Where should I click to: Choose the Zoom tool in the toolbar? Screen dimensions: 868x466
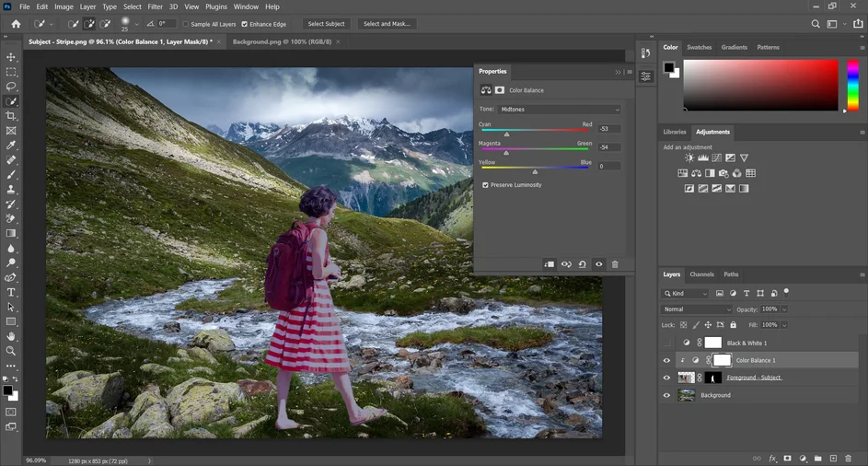click(x=11, y=351)
